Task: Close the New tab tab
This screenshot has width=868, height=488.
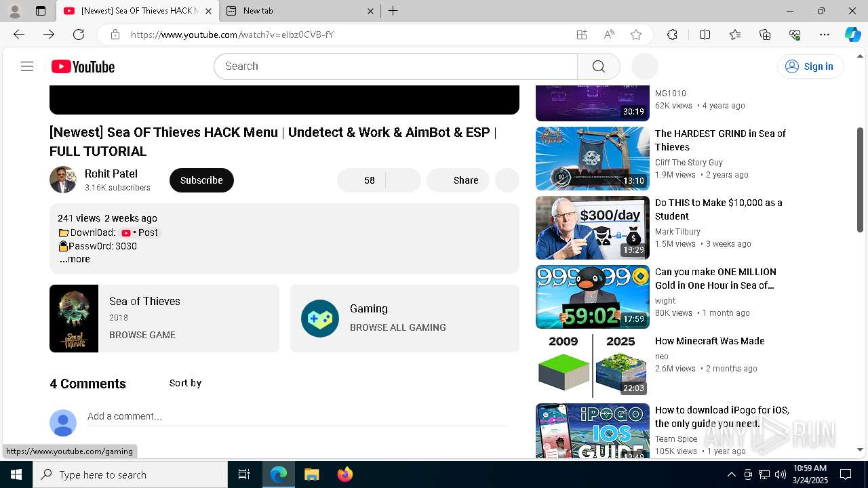Action: (370, 11)
